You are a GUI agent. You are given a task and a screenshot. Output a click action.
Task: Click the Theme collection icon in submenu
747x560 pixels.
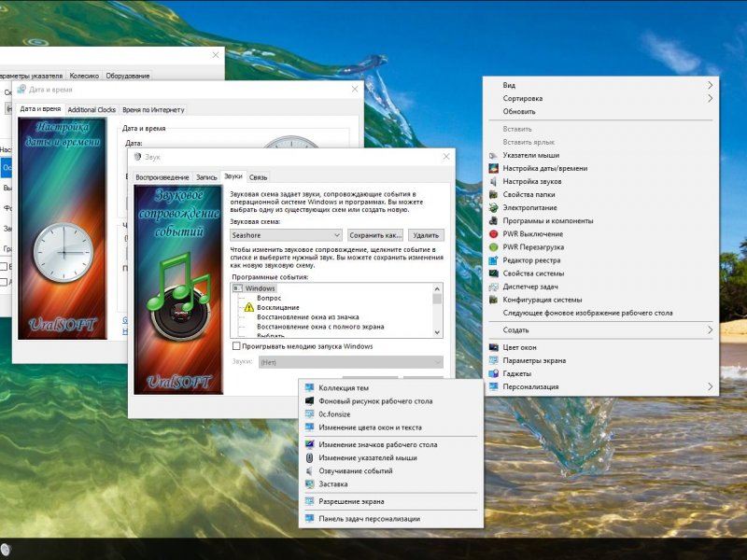310,388
